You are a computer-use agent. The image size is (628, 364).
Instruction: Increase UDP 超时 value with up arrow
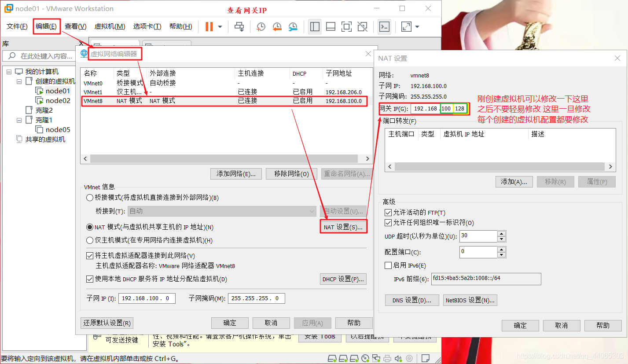[x=502, y=234]
